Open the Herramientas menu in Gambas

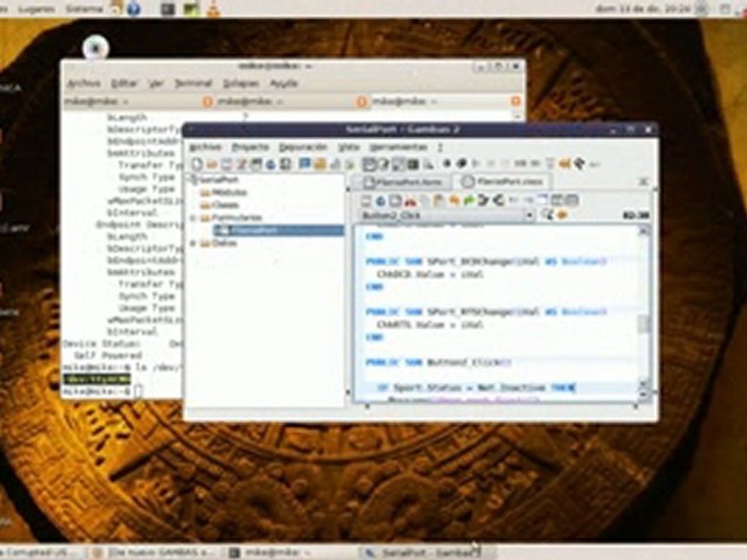pos(398,147)
